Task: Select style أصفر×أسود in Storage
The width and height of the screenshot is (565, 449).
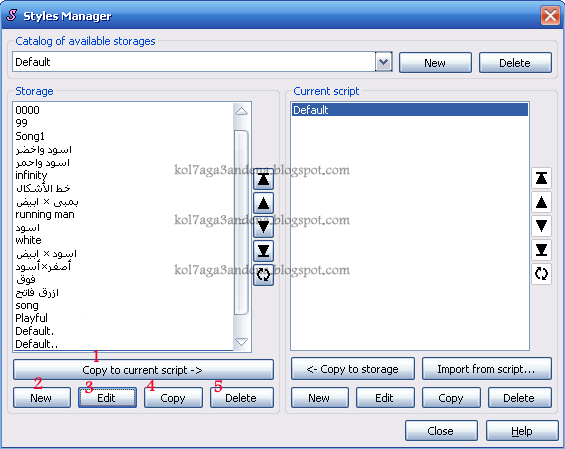Action: coord(123,266)
